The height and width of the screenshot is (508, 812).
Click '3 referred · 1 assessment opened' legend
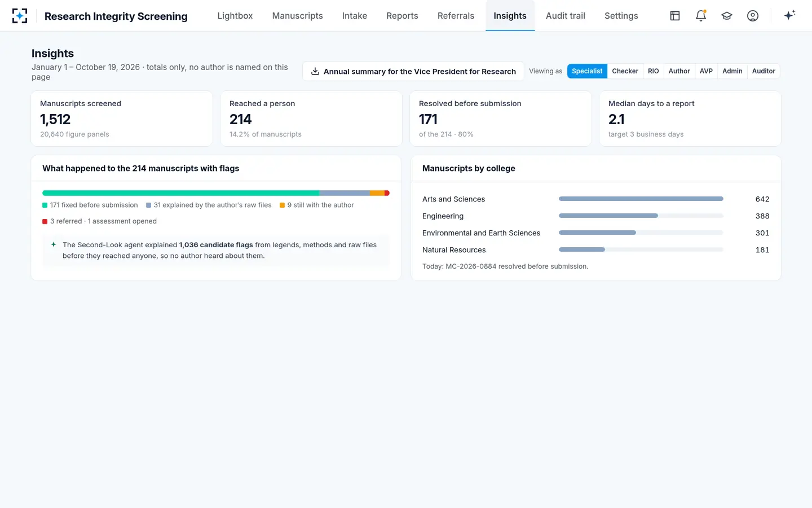(103, 221)
